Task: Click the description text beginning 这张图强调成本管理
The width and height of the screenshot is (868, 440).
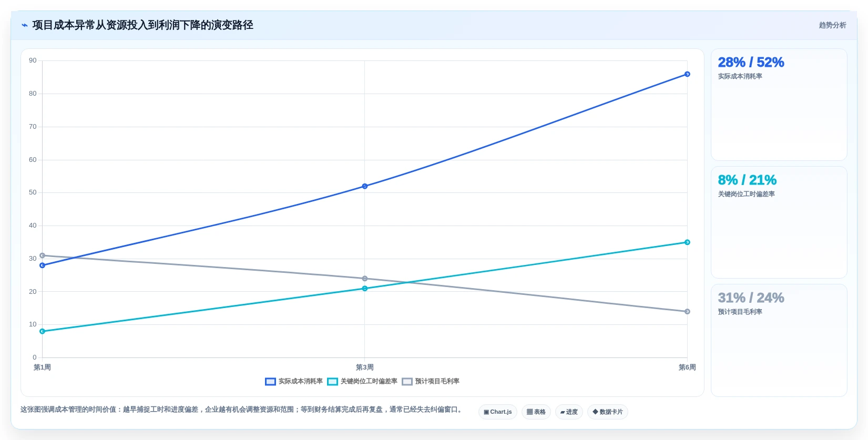Action: point(241,410)
